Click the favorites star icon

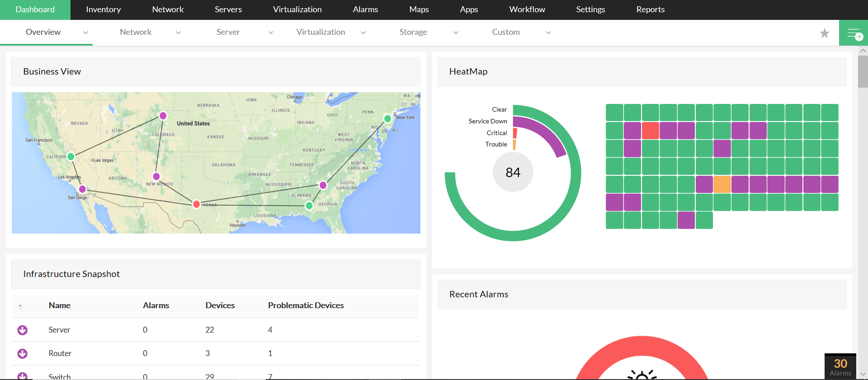825,33
